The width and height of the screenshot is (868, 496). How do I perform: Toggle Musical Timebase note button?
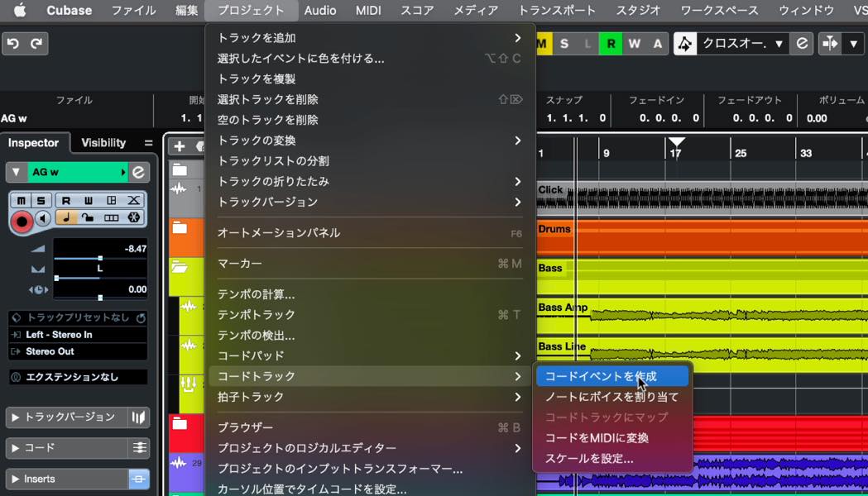point(66,217)
